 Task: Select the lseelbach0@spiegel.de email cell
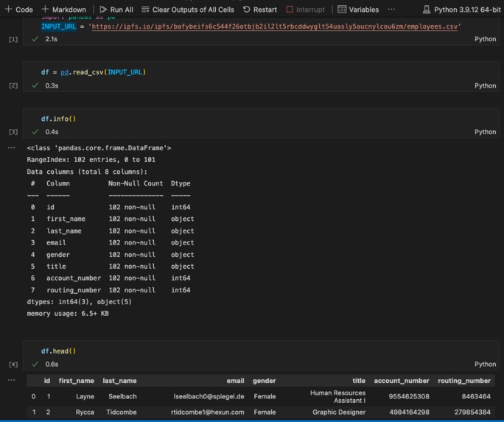(x=209, y=397)
